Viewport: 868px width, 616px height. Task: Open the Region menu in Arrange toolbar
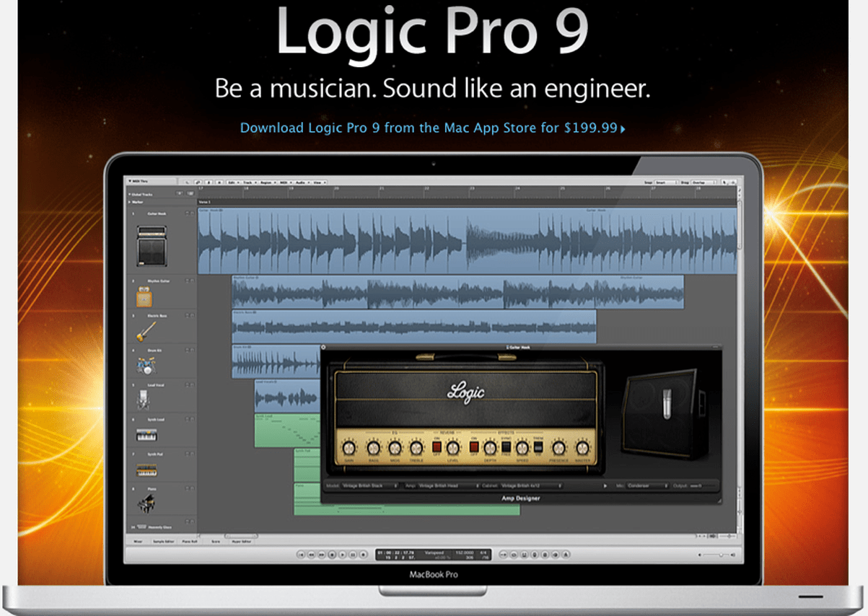click(x=267, y=182)
